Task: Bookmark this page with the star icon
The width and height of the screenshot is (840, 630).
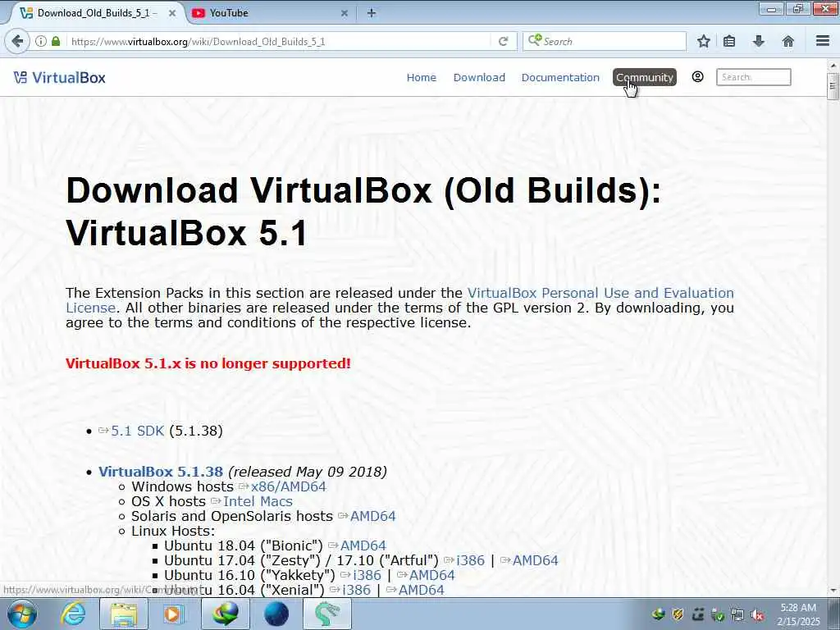Action: point(703,41)
